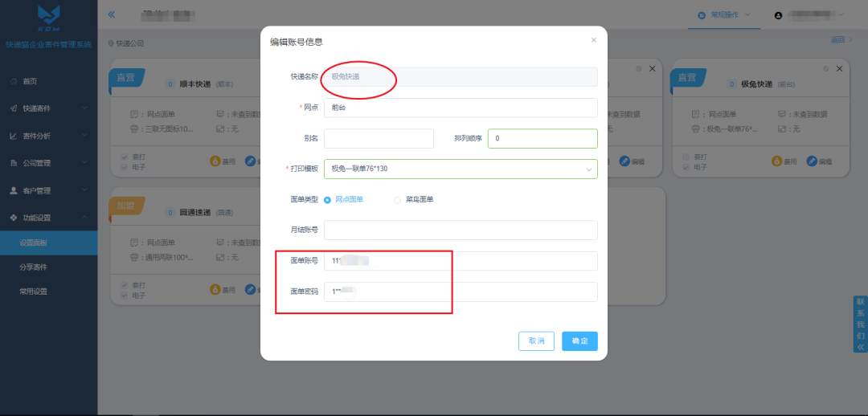The width and height of the screenshot is (868, 416).
Task: Click pencil edit icon on 顺丰快递 card
Action: point(250,161)
